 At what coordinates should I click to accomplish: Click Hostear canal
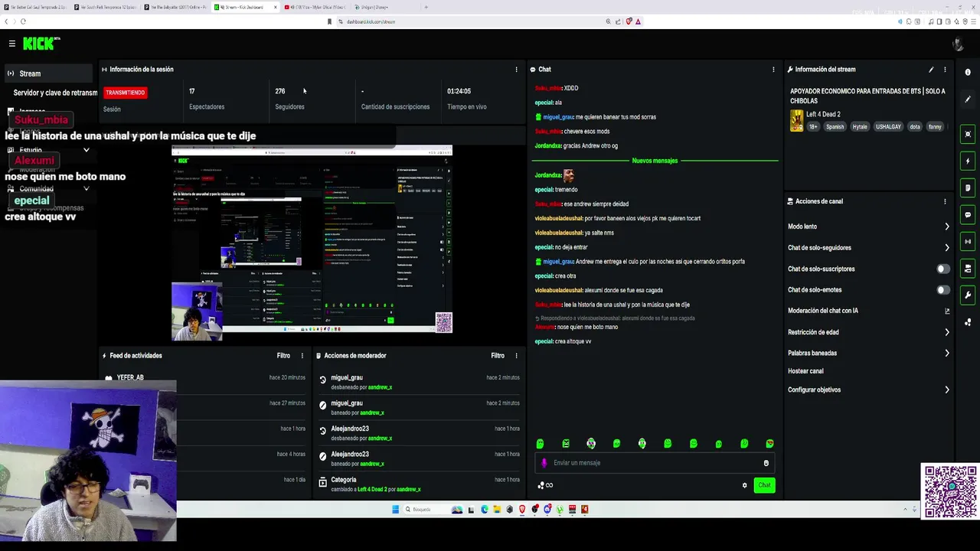805,371
